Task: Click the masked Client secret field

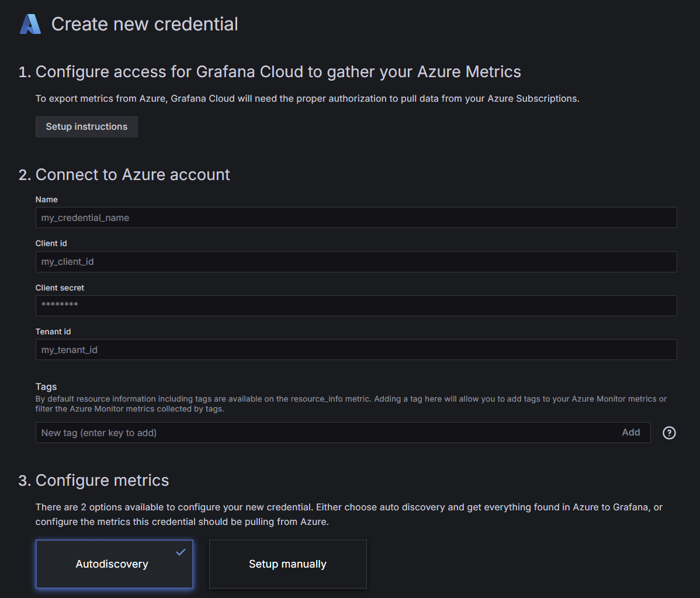Action: (356, 305)
